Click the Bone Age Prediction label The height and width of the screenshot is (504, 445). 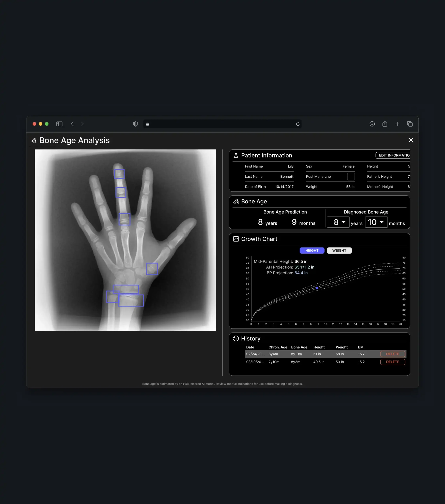[x=285, y=212]
